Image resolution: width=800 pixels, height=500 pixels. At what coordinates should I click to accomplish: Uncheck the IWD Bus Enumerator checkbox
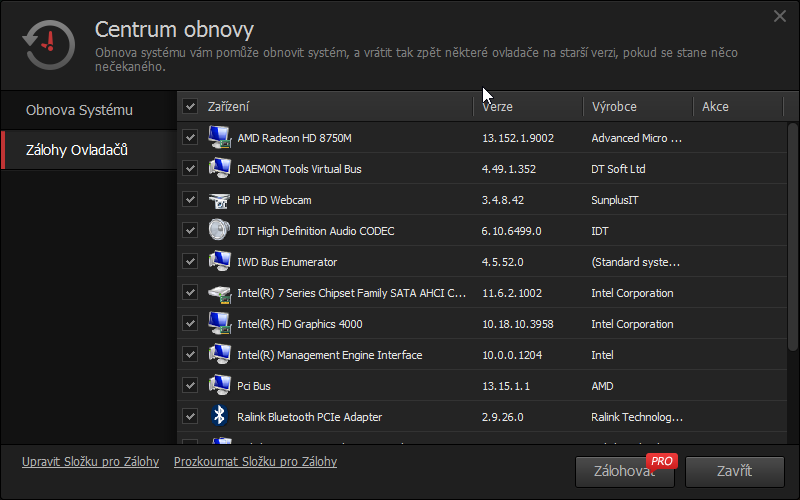coord(190,262)
